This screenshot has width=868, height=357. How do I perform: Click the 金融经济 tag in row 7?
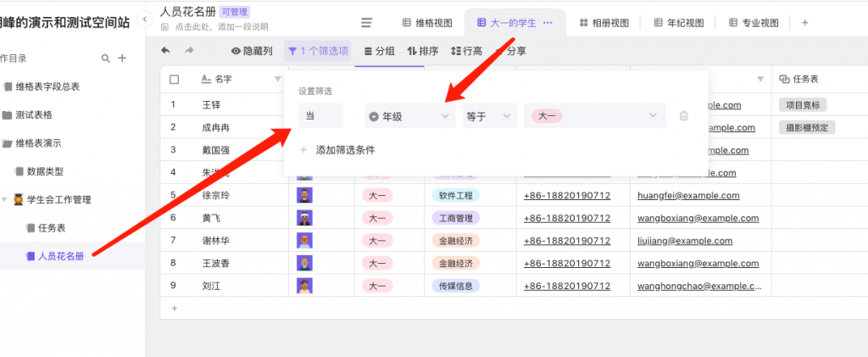pyautogui.click(x=454, y=240)
